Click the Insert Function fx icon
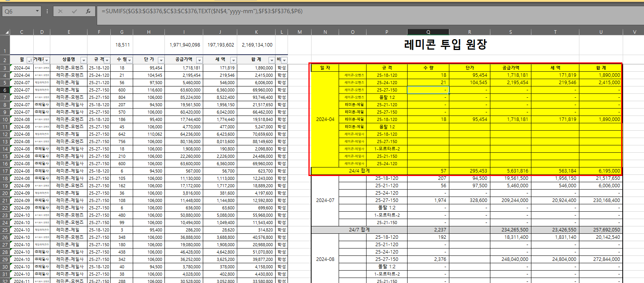Image resolution: width=644 pixels, height=283 pixels. [88, 11]
